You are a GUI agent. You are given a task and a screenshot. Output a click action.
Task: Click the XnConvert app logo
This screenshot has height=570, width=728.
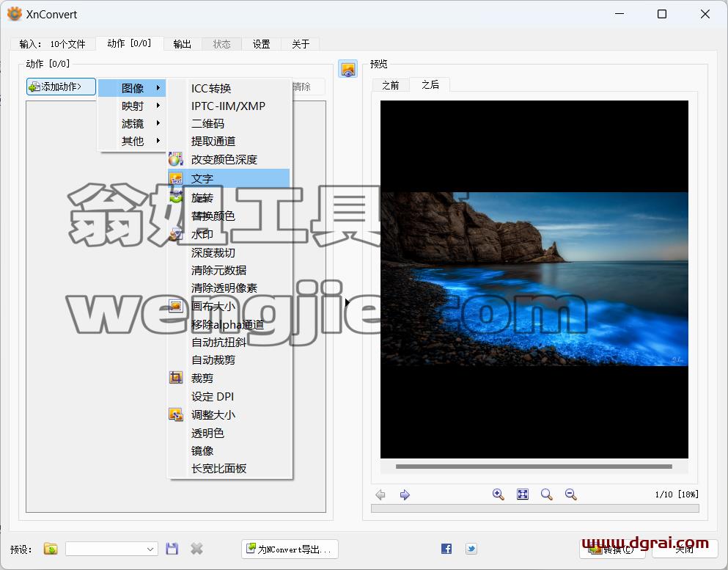click(15, 14)
